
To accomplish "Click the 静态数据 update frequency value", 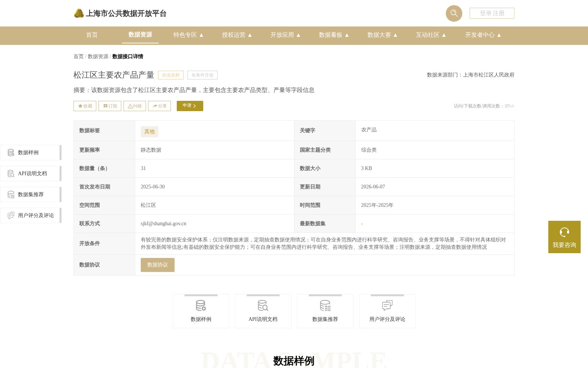I will coord(151,150).
